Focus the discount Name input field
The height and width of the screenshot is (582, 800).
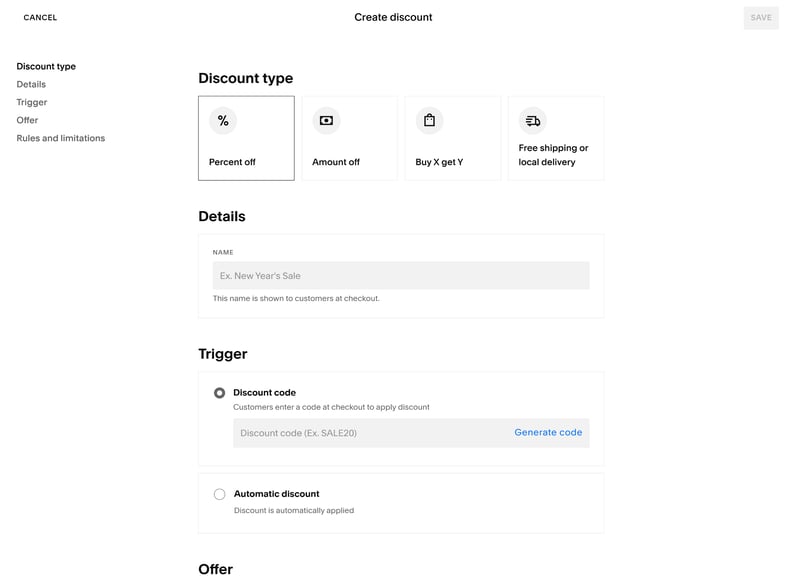(x=401, y=276)
